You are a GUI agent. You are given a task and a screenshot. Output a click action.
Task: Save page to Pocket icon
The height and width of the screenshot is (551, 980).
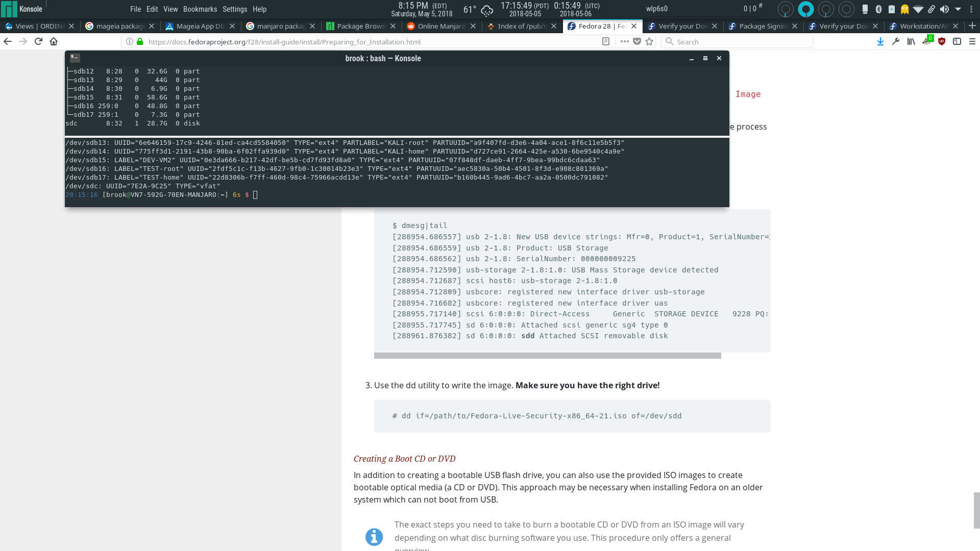[637, 41]
